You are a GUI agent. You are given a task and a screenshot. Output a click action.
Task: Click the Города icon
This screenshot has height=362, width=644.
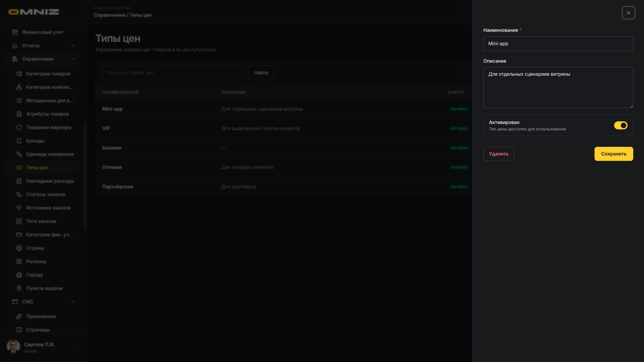tap(19, 275)
